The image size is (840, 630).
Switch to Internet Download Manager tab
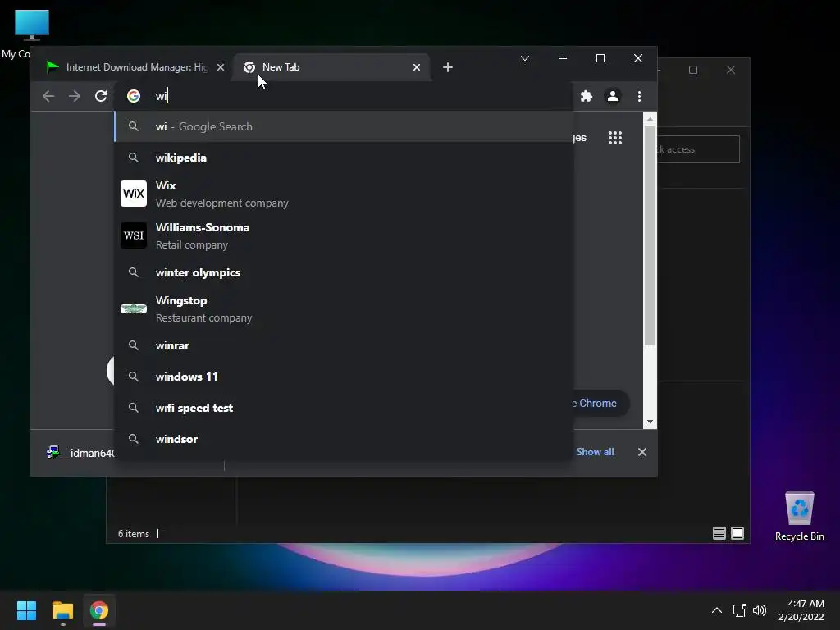tap(134, 67)
